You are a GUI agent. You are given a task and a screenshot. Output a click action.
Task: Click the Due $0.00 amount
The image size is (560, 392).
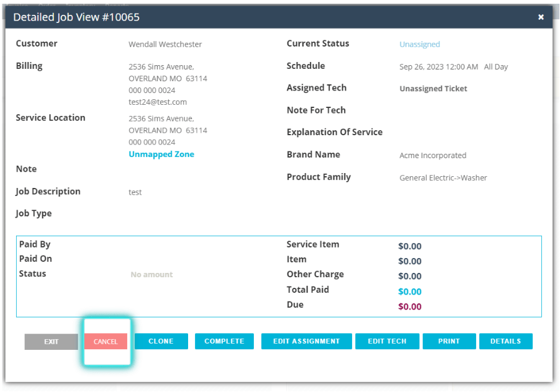pos(410,307)
